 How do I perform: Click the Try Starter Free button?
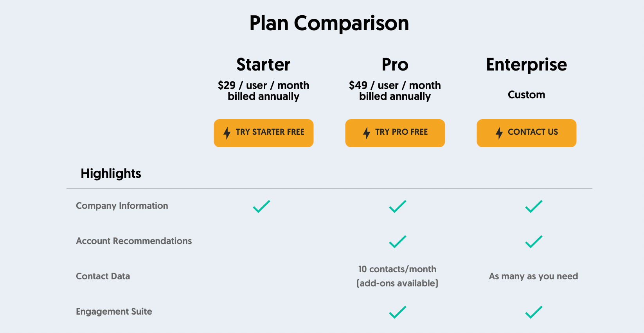[264, 133]
